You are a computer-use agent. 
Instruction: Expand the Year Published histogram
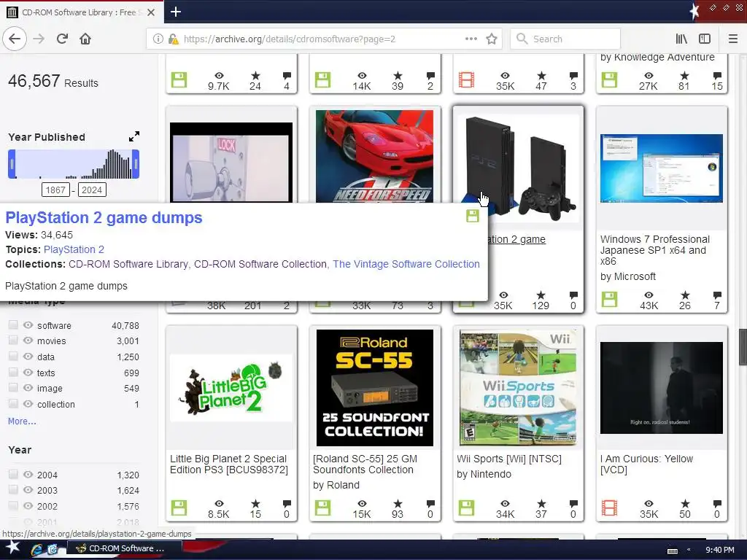134,136
